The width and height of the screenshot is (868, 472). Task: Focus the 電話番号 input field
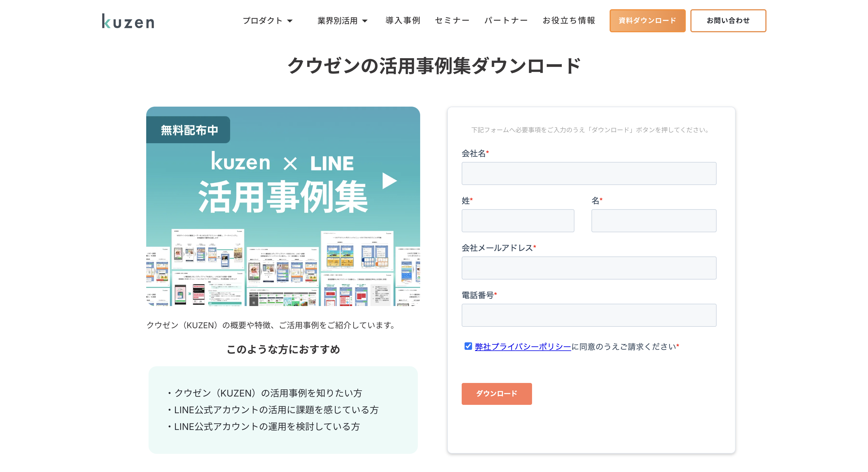pyautogui.click(x=589, y=315)
